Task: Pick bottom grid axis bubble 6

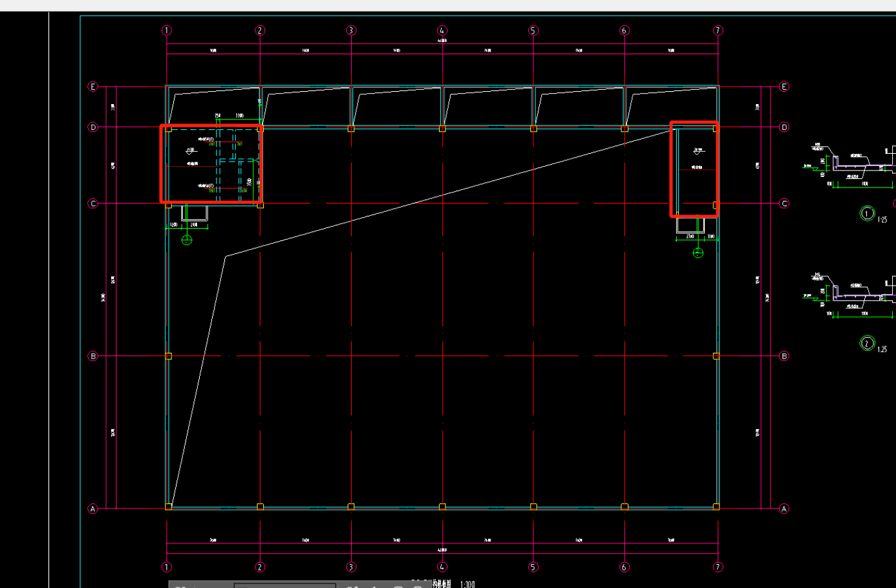Action: [x=624, y=567]
